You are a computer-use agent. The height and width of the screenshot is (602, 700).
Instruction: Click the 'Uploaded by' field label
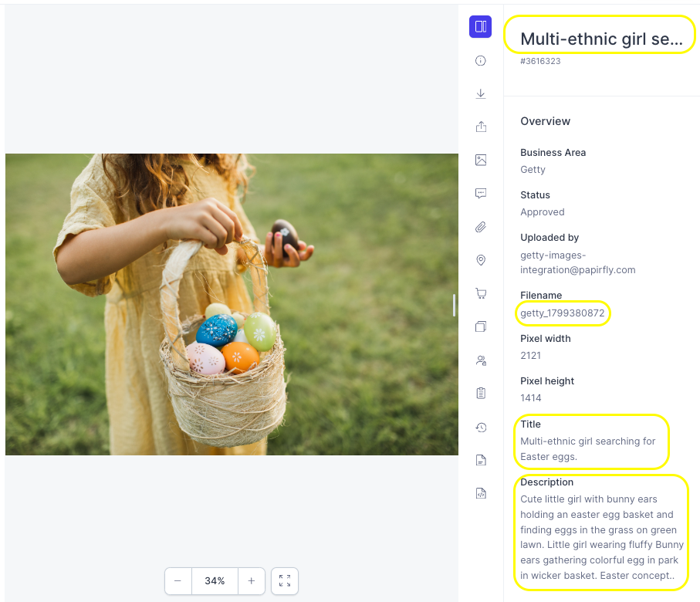(550, 238)
